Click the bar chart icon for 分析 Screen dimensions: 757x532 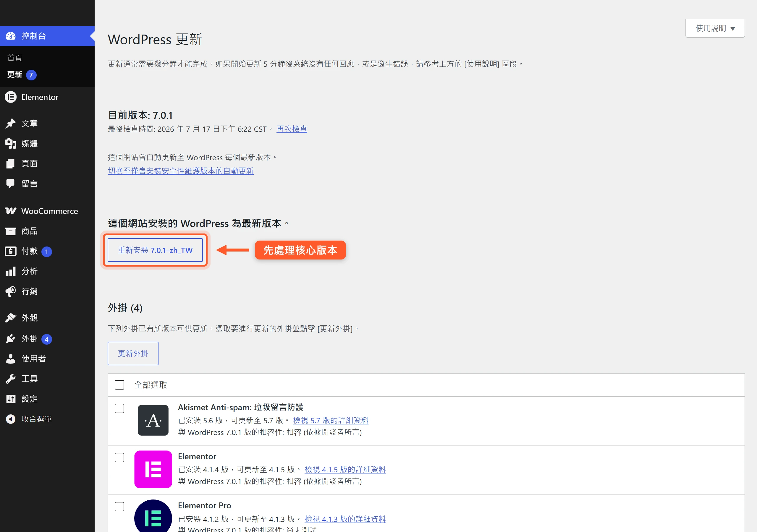tap(11, 271)
